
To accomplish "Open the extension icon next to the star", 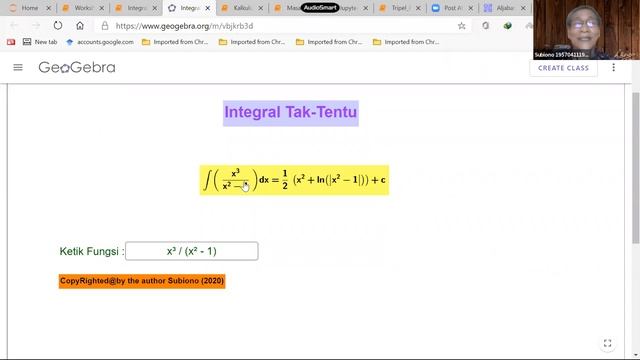I will click(x=485, y=26).
